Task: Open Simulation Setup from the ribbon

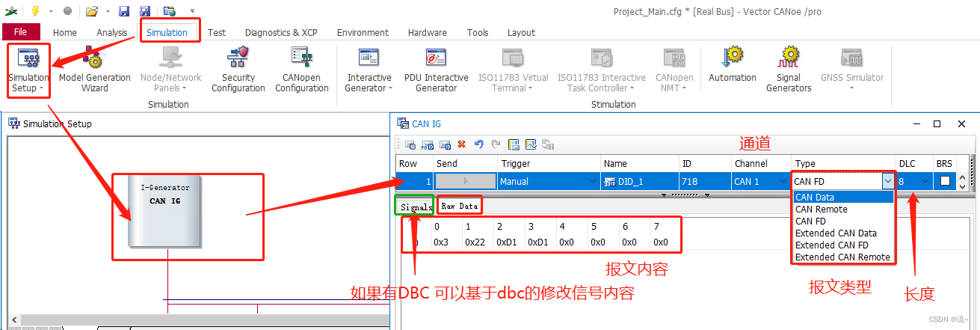Action: pos(28,70)
